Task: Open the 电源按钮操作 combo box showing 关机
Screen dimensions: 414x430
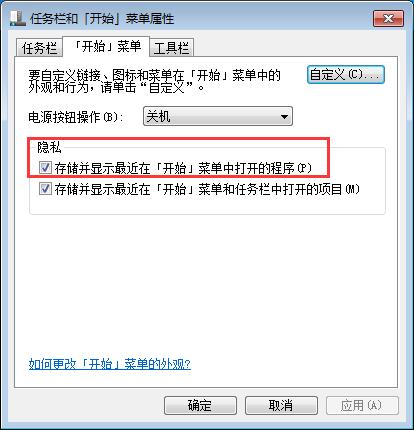Action: point(218,116)
